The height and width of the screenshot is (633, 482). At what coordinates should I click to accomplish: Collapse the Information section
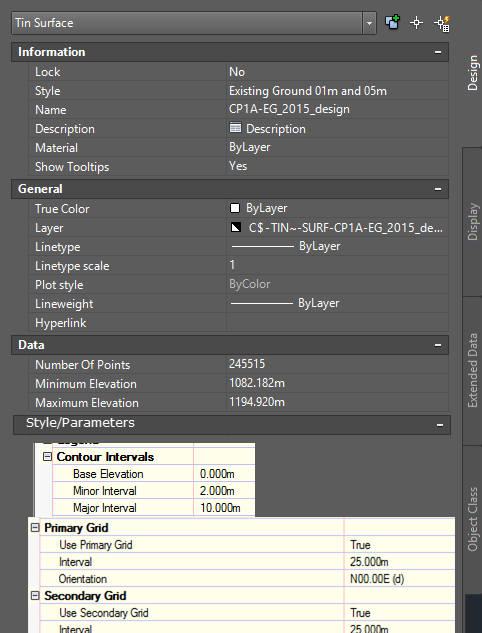point(438,52)
